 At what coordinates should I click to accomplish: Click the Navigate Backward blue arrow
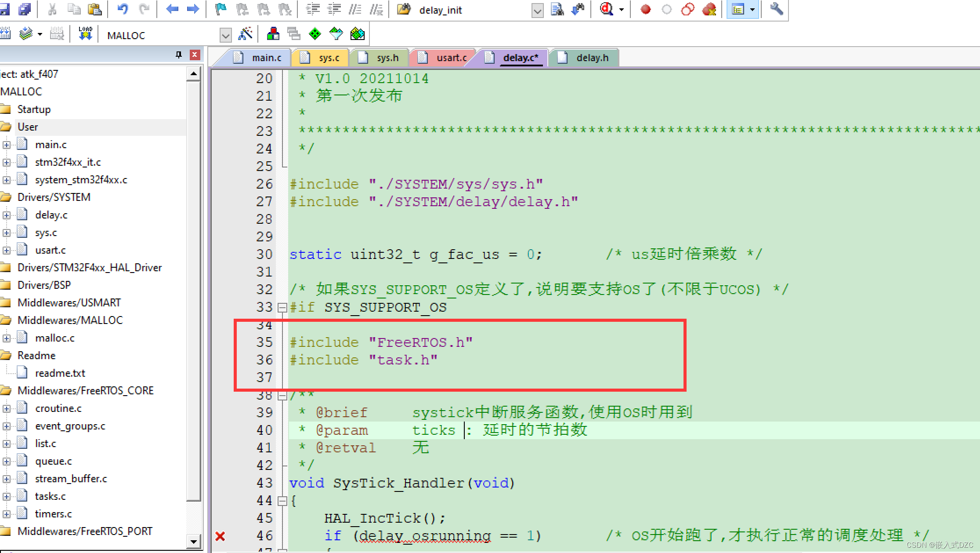click(172, 9)
